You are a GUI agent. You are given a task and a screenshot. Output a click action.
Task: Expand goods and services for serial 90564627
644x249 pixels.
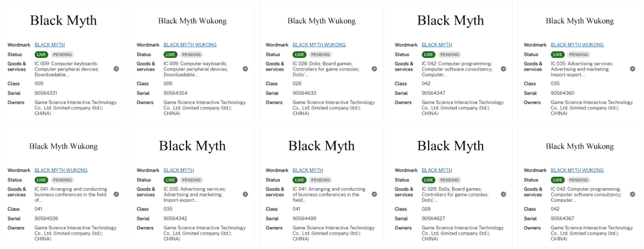[x=503, y=194]
